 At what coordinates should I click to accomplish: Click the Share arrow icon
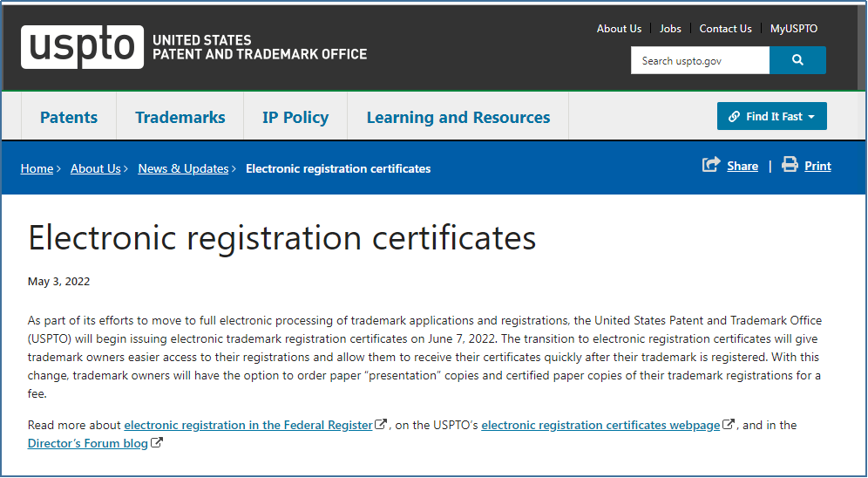(x=711, y=165)
